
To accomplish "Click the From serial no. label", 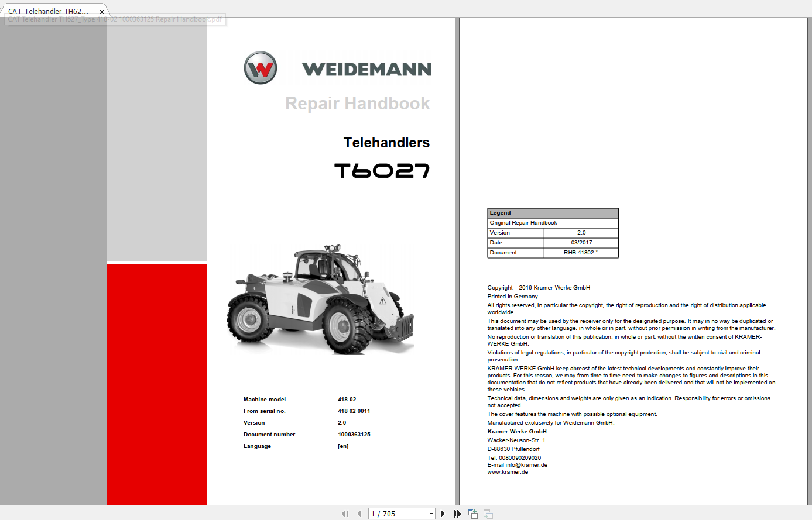I will [264, 411].
